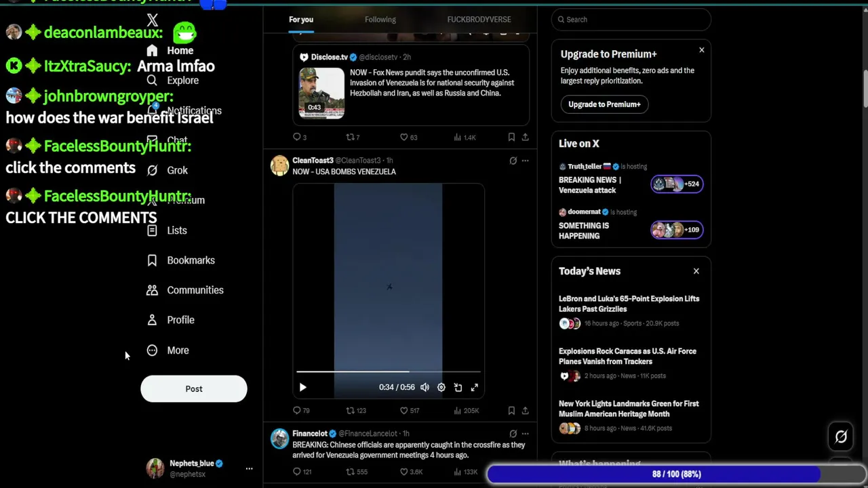Open Disclose.tv account name link
The height and width of the screenshot is (488, 868).
(x=329, y=57)
